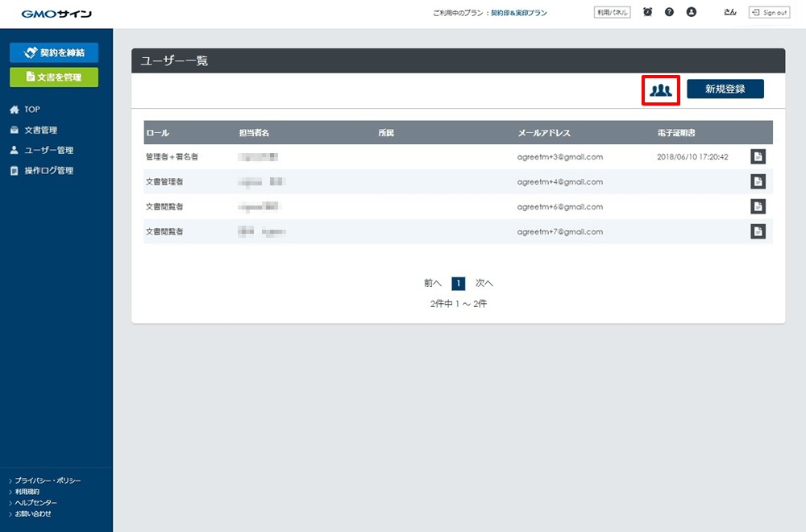Viewport: 806px width, 532px height.
Task: Open document icon for agreetm+7@gmail.com row
Action: tap(758, 231)
